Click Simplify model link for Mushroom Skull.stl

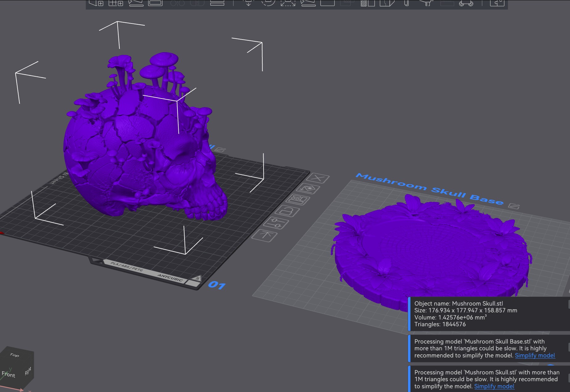pos(494,386)
